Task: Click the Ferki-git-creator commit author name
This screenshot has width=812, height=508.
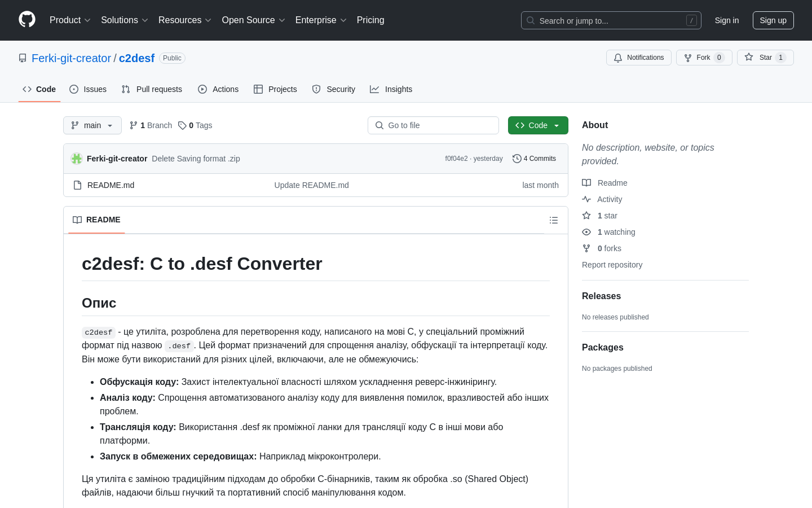Action: [x=117, y=159]
